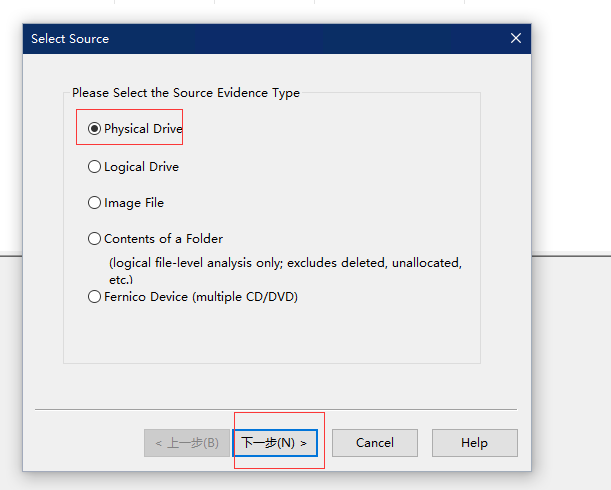The image size is (611, 490).
Task: Click the Select Source title bar
Action: 250,39
